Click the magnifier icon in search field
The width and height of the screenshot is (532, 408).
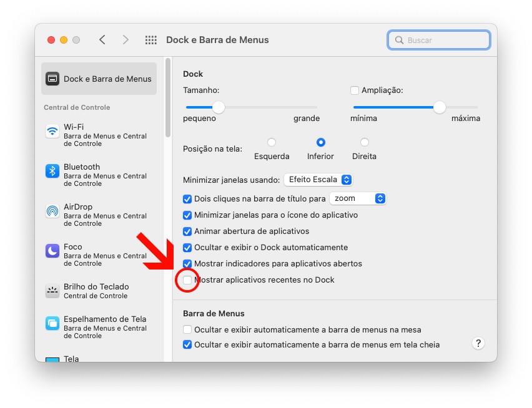point(400,40)
